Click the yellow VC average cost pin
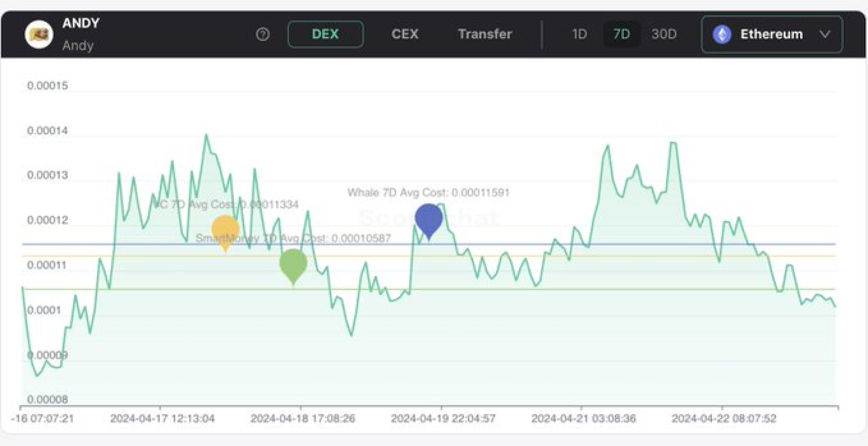 [x=225, y=230]
